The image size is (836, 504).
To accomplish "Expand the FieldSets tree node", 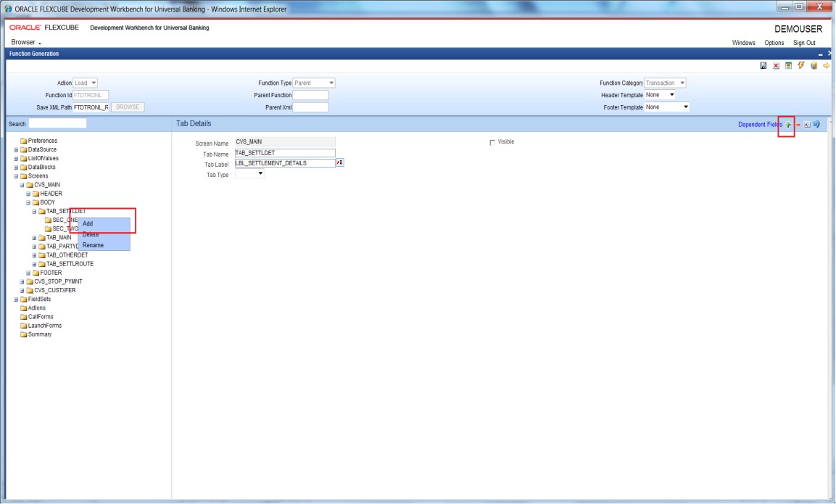I will coord(16,299).
